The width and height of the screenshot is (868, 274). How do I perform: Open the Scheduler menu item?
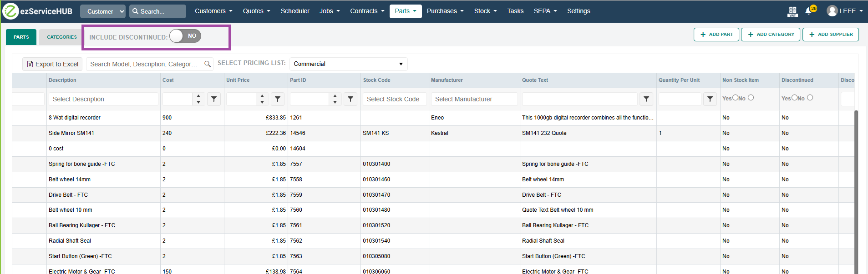point(295,11)
